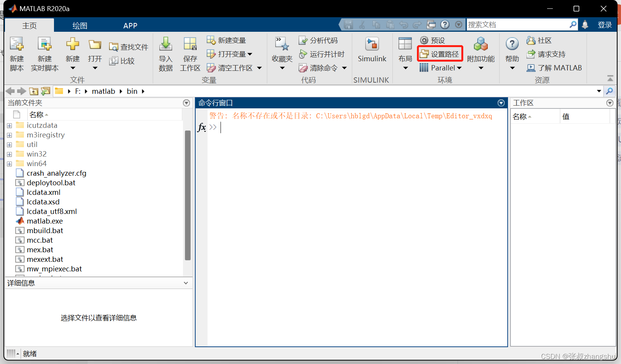This screenshot has width=621, height=364.
Task: Click the 帮助 question mark icon
Action: [512, 44]
